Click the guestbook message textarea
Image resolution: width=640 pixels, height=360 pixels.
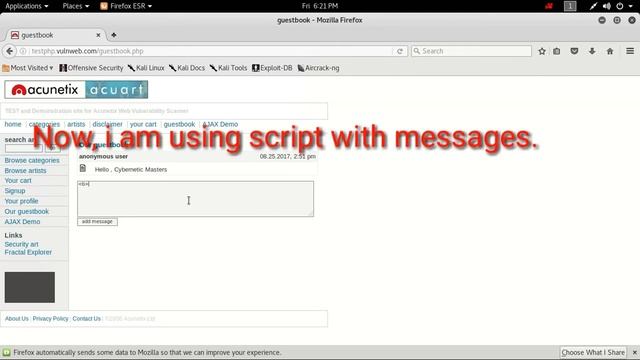(x=196, y=199)
